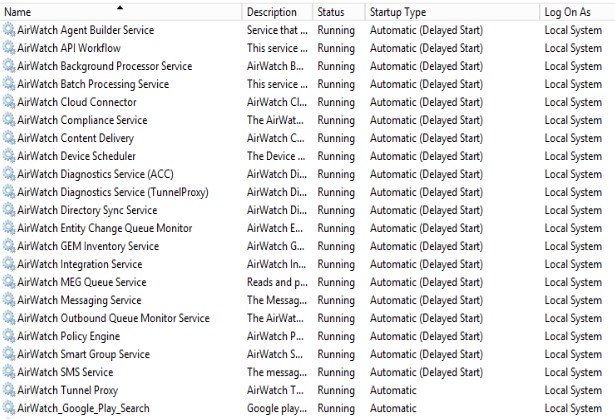Click the AirWatch Policy Engine service name
The width and height of the screenshot is (615, 419).
[x=69, y=336]
